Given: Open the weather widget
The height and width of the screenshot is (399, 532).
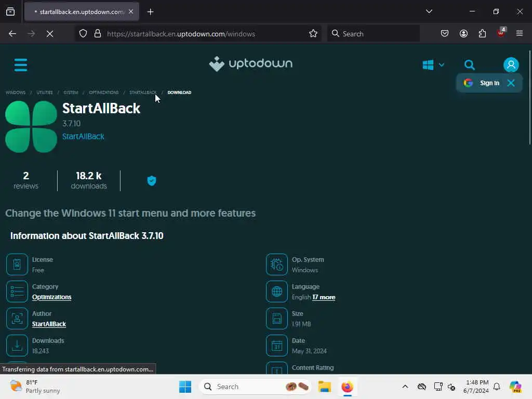Looking at the screenshot, I should 35,387.
